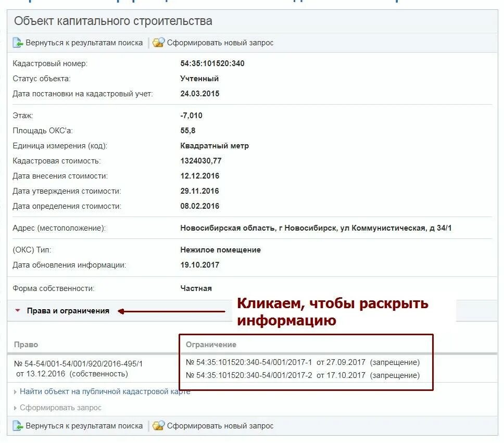The height and width of the screenshot is (443, 504).
Task: Click restriction record dated 27.09.2017
Action: click(303, 362)
